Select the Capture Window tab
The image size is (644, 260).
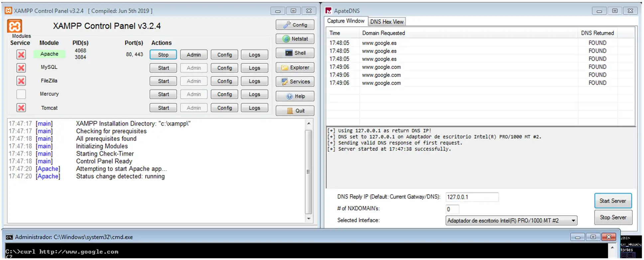coord(346,21)
